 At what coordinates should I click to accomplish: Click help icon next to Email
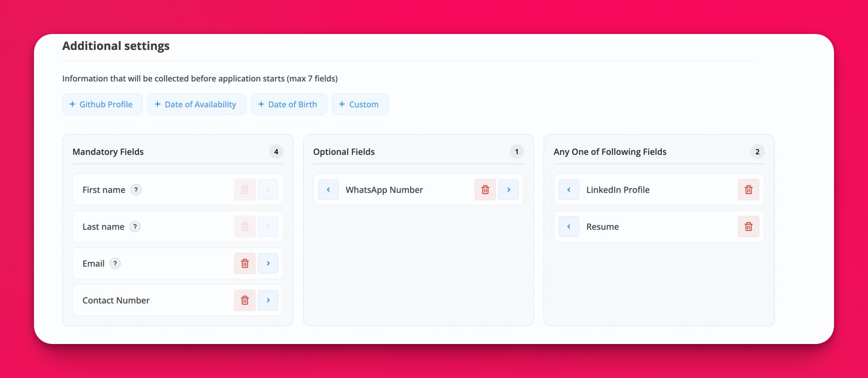pos(115,263)
